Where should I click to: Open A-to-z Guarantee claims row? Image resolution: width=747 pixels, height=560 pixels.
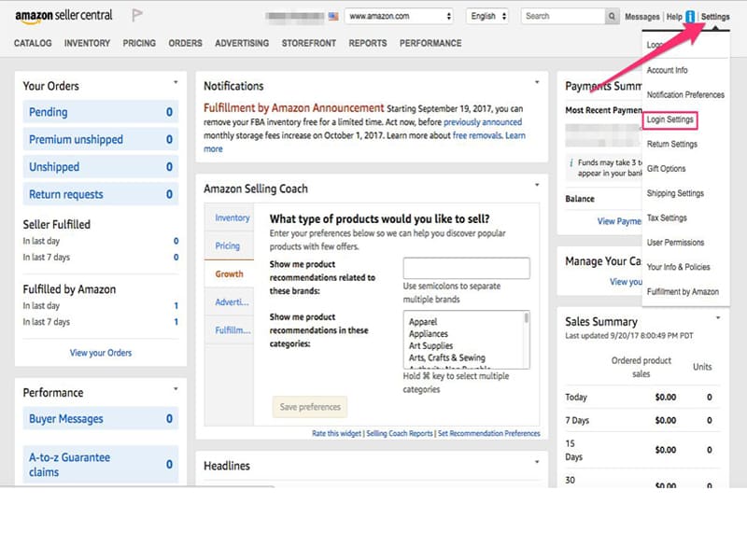coord(101,464)
